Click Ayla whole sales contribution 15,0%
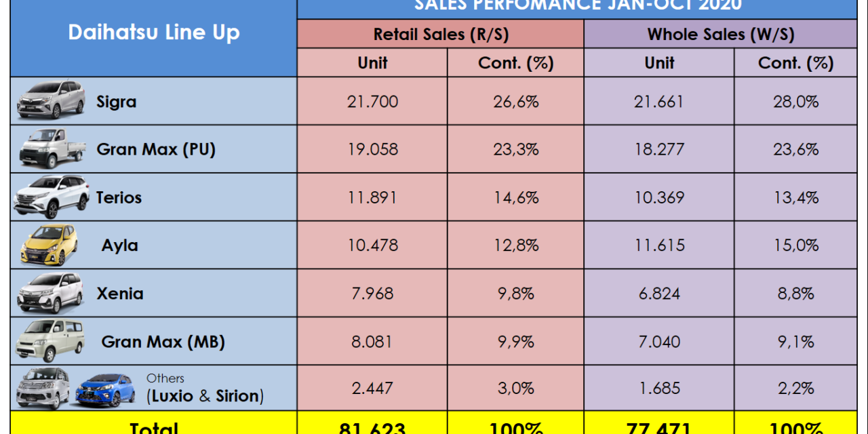The height and width of the screenshot is (434, 868). click(x=795, y=245)
